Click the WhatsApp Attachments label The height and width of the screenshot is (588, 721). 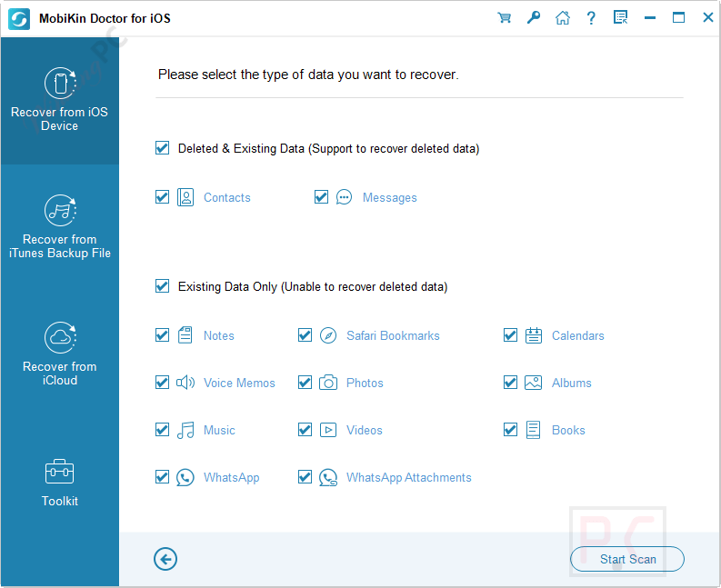coord(409,478)
